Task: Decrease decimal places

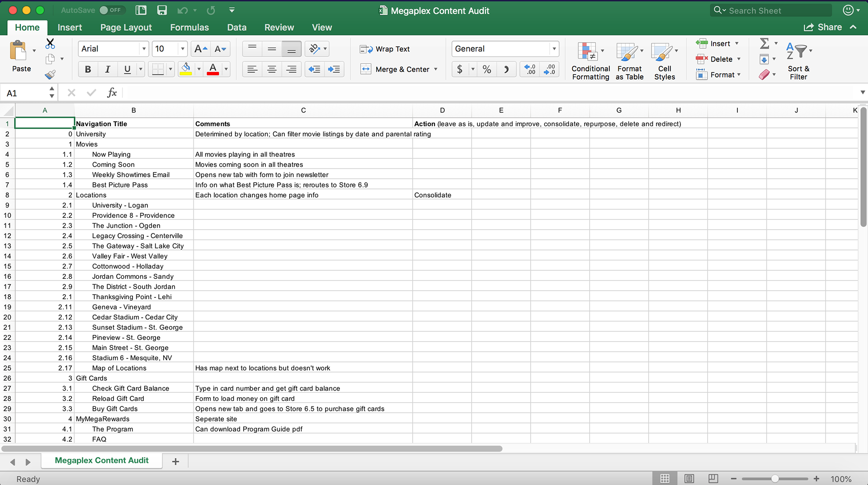Action: point(549,69)
